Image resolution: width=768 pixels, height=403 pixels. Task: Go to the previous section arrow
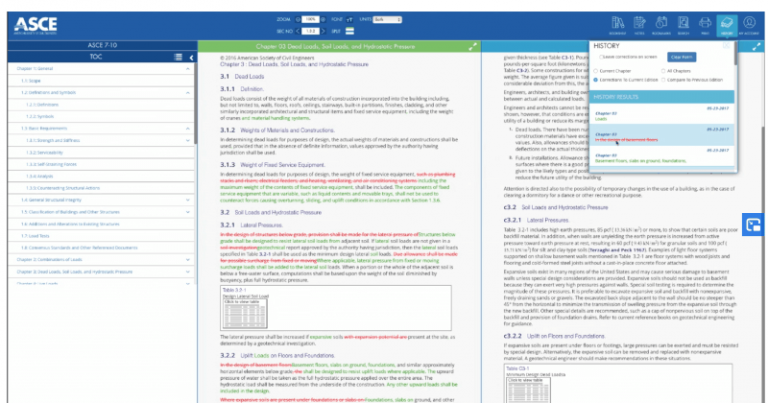click(297, 31)
